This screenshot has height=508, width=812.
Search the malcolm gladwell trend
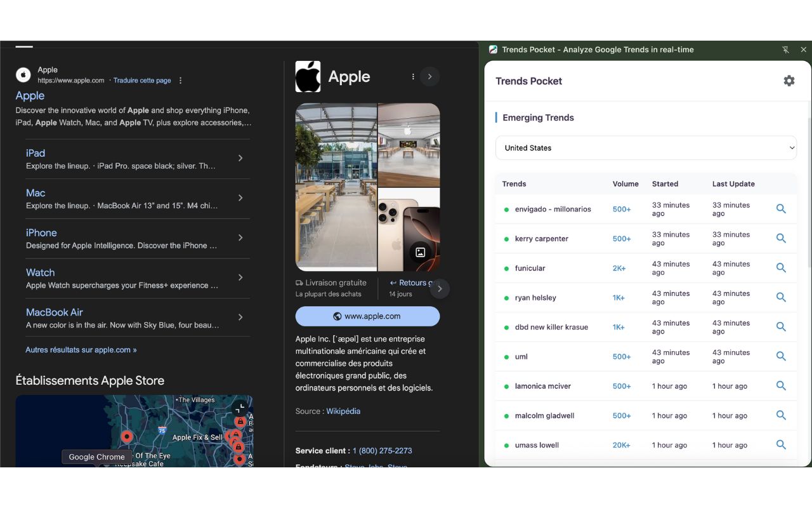tap(781, 415)
